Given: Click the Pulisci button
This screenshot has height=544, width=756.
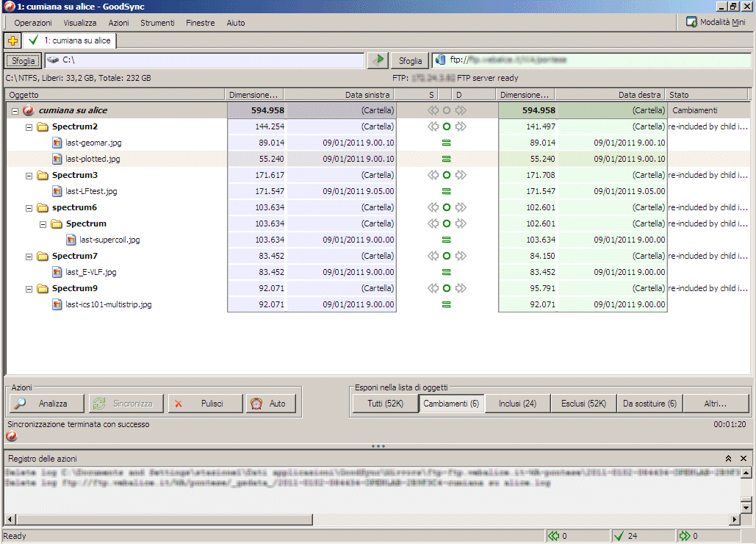Looking at the screenshot, I should click(206, 404).
